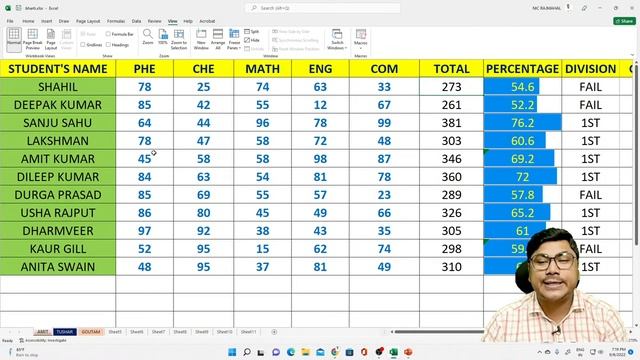Click Arrange All windows
The height and width of the screenshot is (360, 640).
(218, 39)
